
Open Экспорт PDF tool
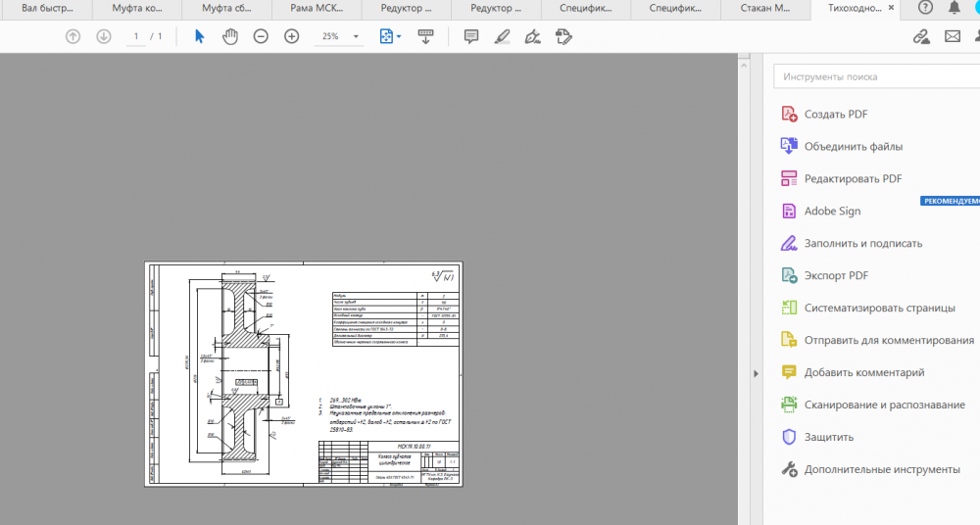(836, 275)
